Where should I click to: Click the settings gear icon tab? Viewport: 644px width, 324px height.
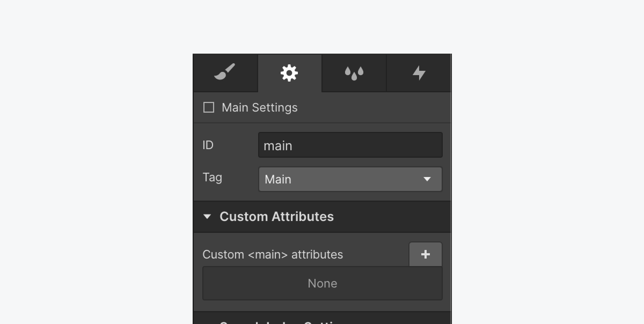click(x=289, y=73)
